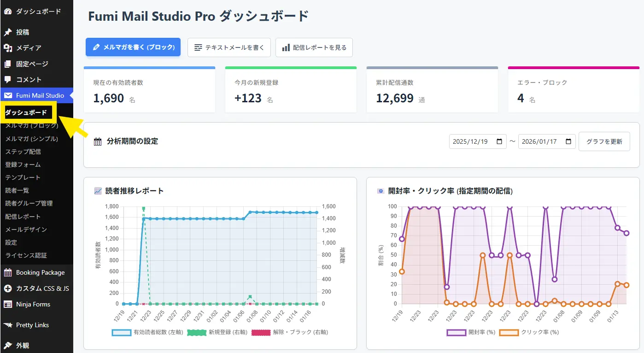Click the Fumi Mail Studio envelope icon

coord(8,95)
